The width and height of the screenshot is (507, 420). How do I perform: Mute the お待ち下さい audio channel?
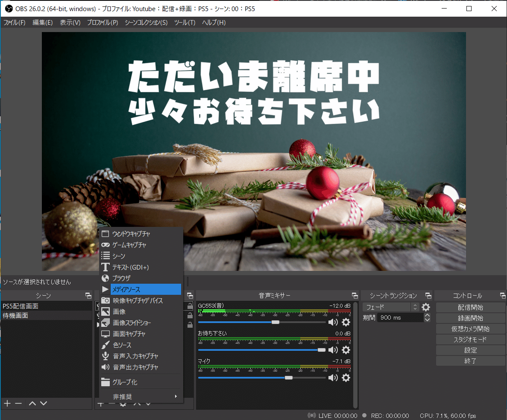click(333, 350)
